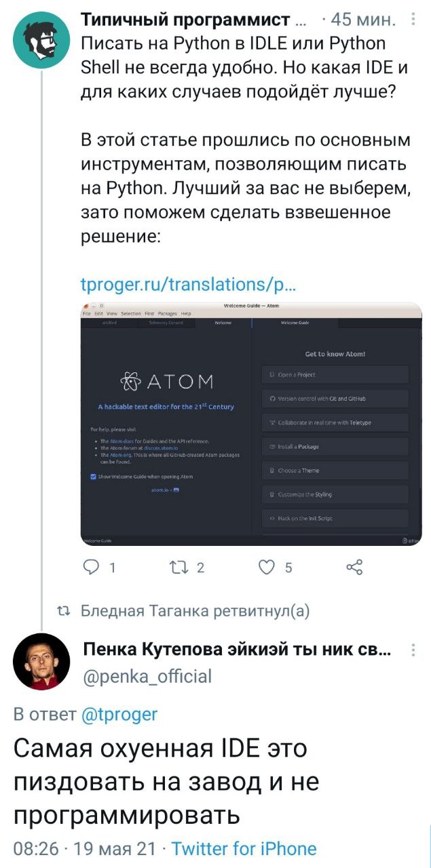Tap the reply icon under Типичный программист's tweet

(91, 568)
